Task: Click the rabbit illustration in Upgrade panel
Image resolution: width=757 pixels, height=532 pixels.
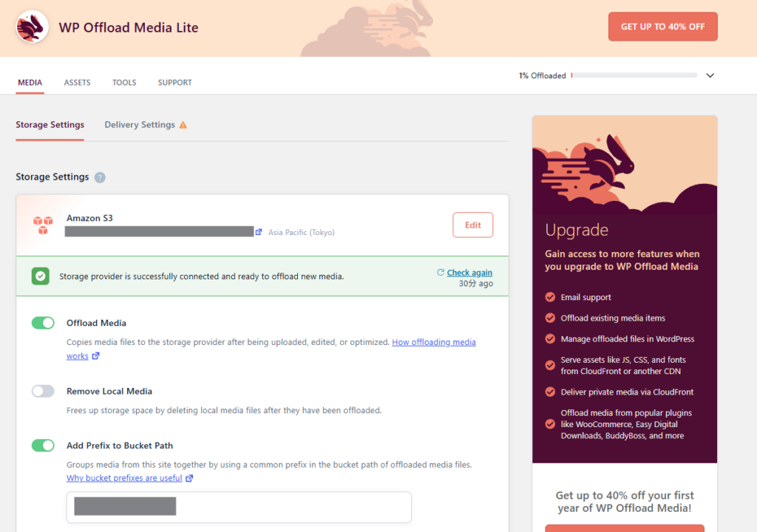Action: coord(608,164)
